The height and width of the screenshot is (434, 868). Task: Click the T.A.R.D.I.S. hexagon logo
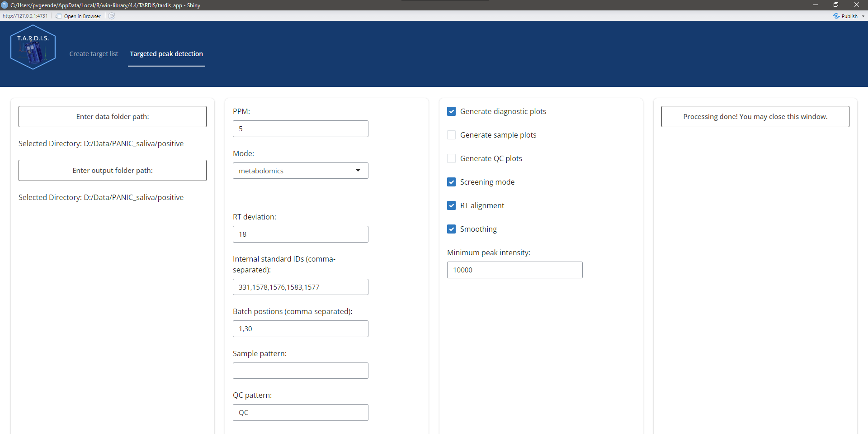(33, 48)
